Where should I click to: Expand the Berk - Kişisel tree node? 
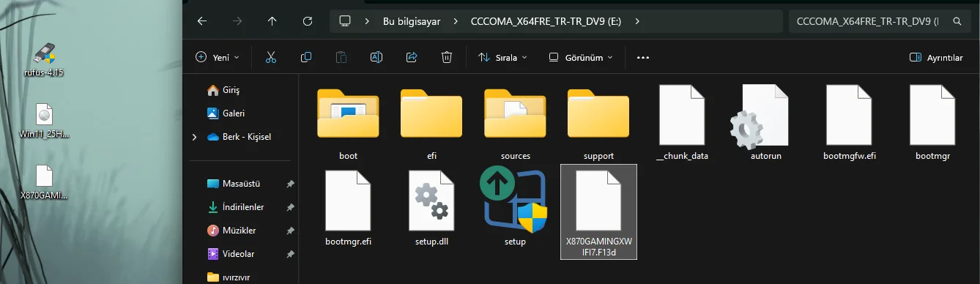point(194,137)
